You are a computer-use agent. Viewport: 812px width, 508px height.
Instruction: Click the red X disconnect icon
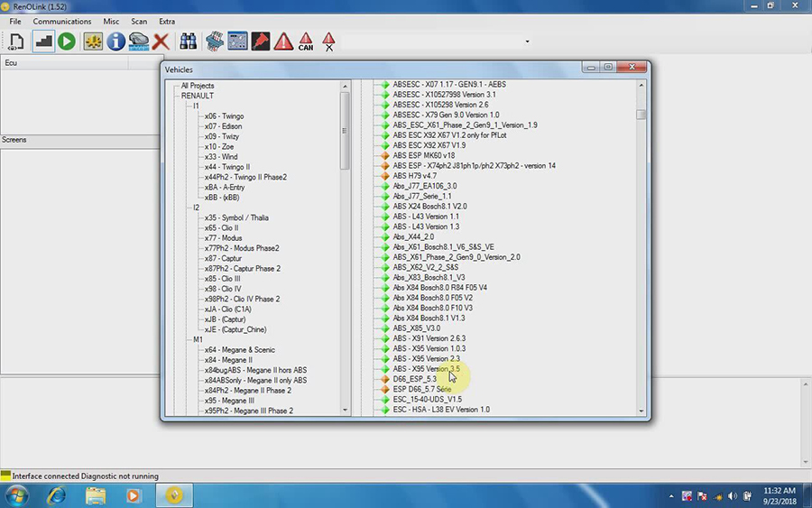(161, 41)
